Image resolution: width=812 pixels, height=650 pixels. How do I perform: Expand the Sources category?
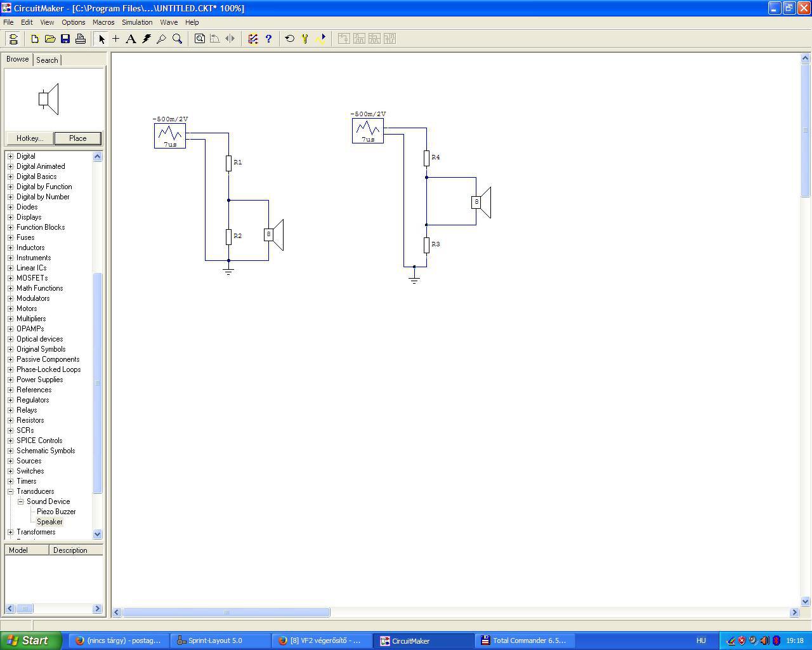coord(10,461)
